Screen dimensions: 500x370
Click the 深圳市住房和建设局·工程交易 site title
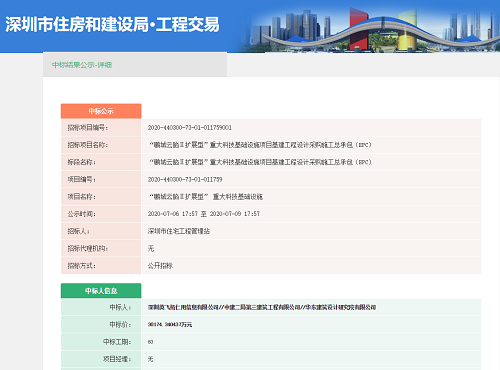112,25
